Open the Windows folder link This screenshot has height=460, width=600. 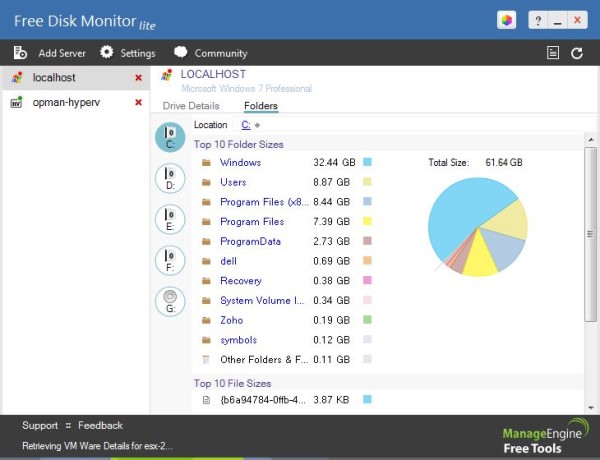tap(240, 163)
